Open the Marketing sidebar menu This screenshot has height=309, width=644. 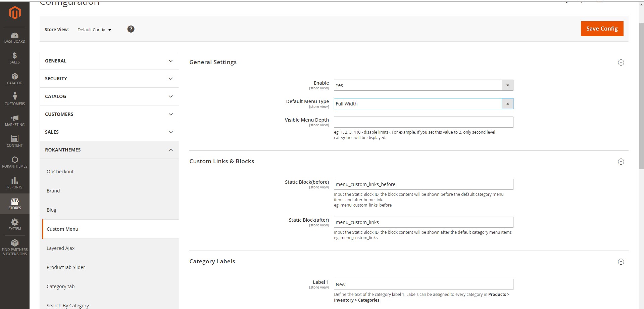click(x=15, y=121)
